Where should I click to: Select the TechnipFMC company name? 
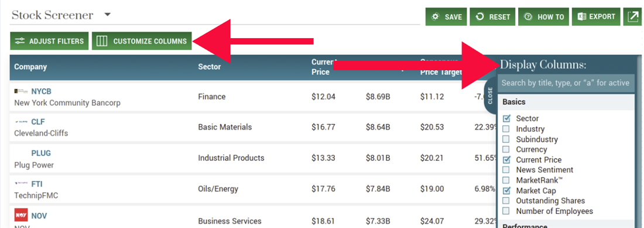(36, 196)
